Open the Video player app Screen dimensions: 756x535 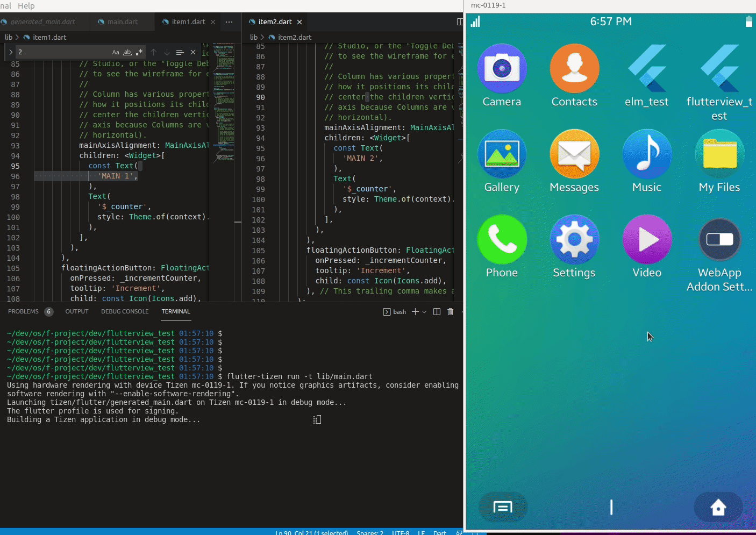pos(647,240)
